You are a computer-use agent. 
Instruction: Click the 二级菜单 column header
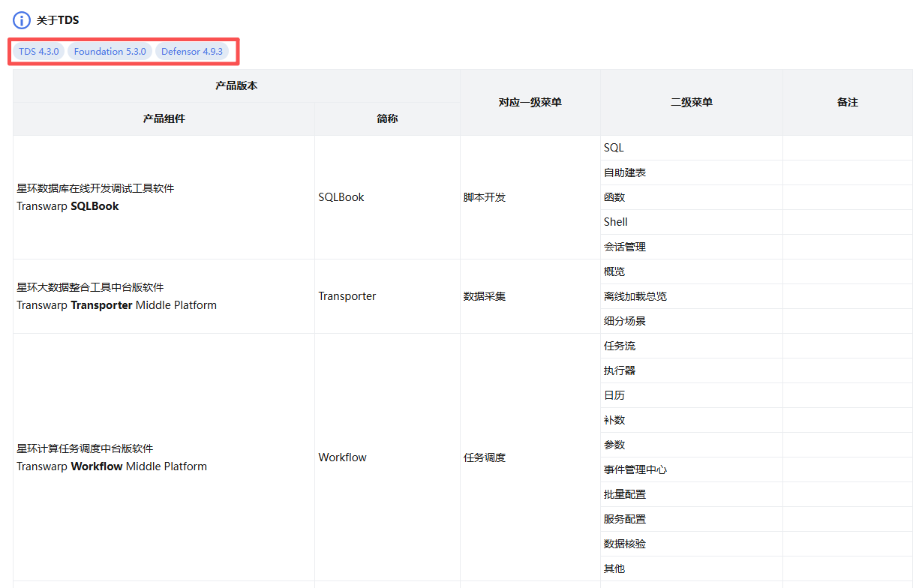point(692,103)
